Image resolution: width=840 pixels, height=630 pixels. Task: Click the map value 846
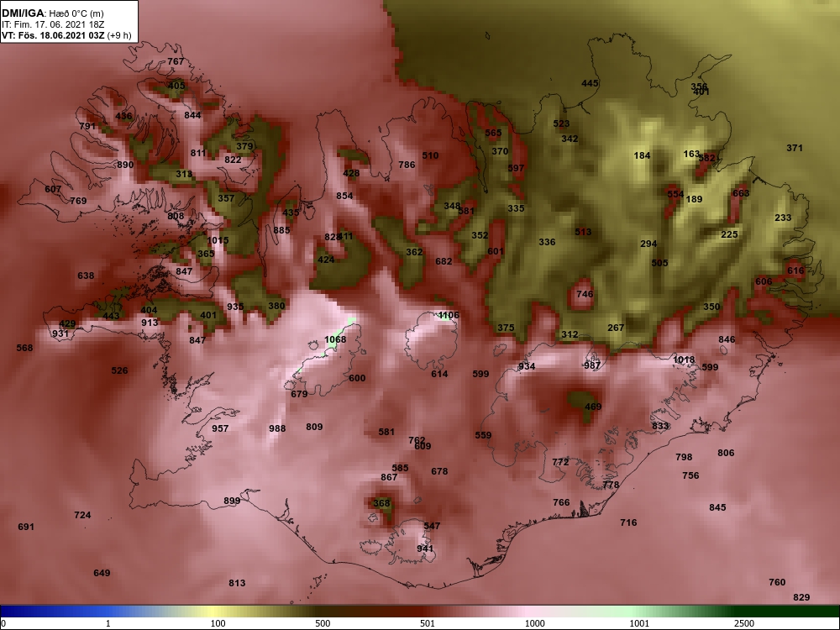727,339
